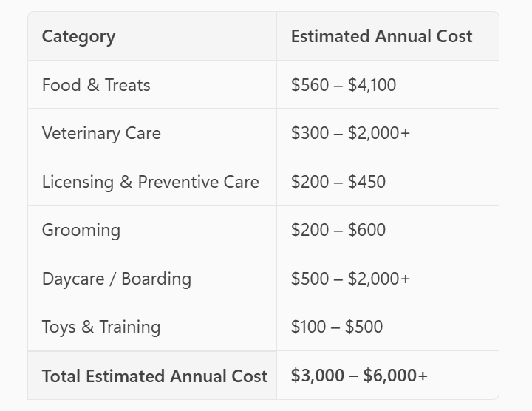Click the $100 – $500 cost value
Screen dimensions: 532x411
337,327
